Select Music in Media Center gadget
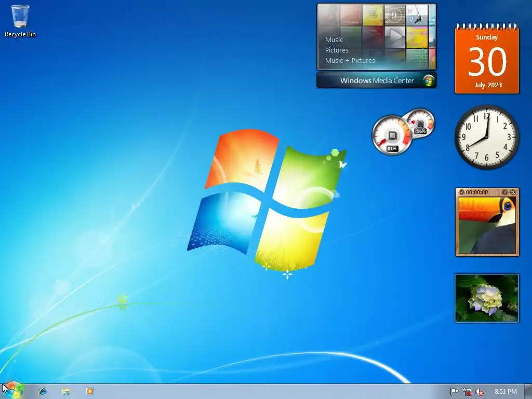 tap(334, 39)
